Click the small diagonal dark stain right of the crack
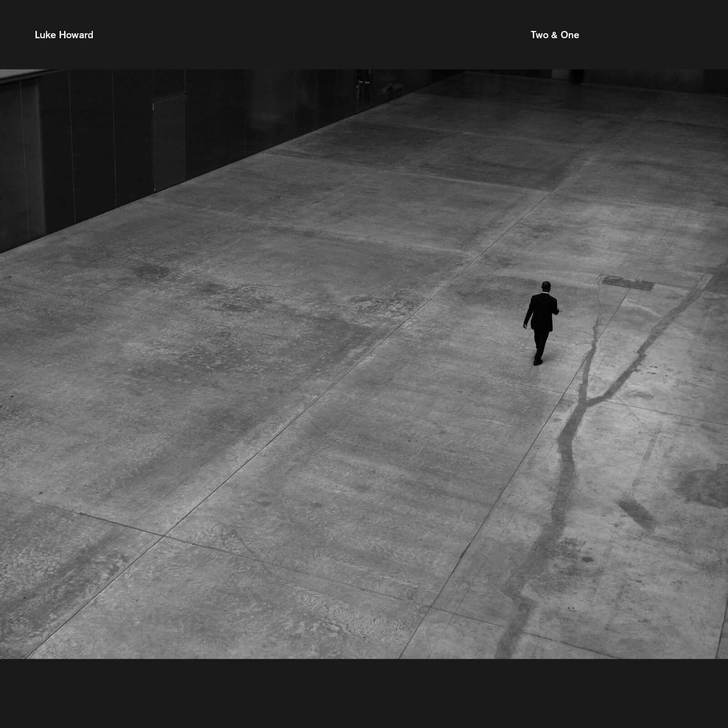 pyautogui.click(x=637, y=514)
